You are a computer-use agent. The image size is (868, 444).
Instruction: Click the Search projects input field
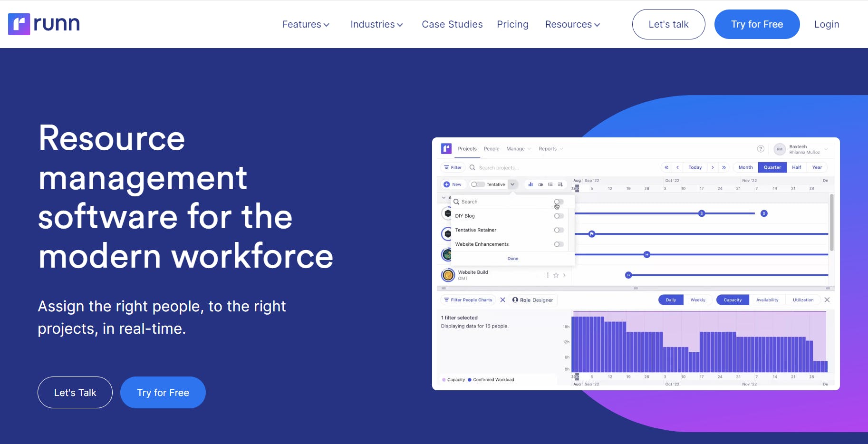click(499, 168)
